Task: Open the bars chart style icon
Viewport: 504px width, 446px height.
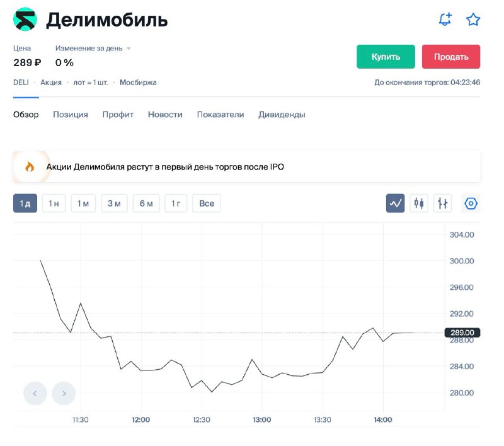Action: [443, 203]
